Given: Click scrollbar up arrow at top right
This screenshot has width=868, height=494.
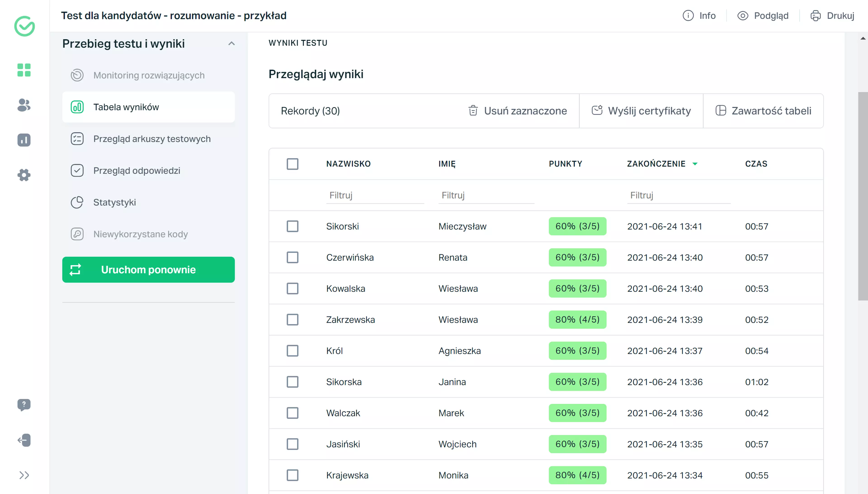Looking at the screenshot, I should 863,38.
